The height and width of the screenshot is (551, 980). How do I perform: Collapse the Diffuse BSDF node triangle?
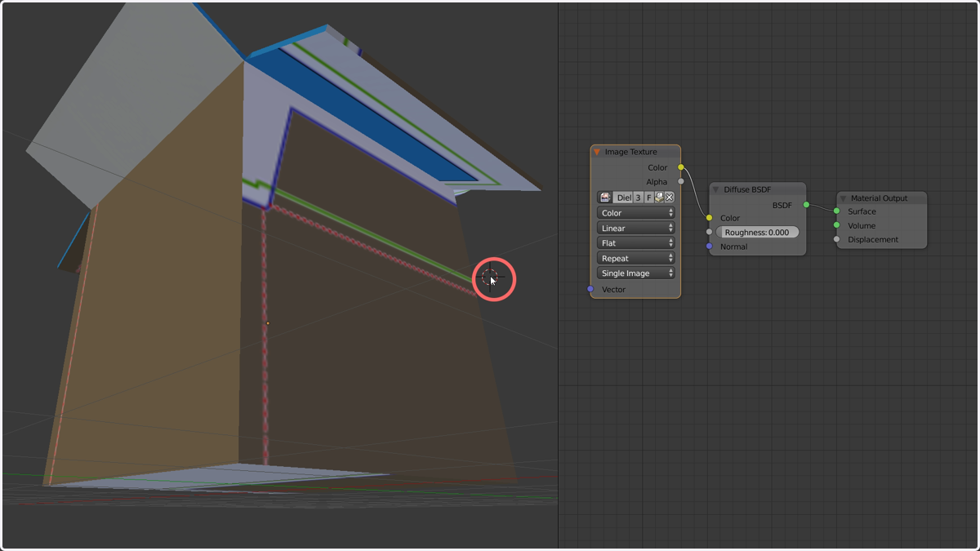[x=716, y=189]
